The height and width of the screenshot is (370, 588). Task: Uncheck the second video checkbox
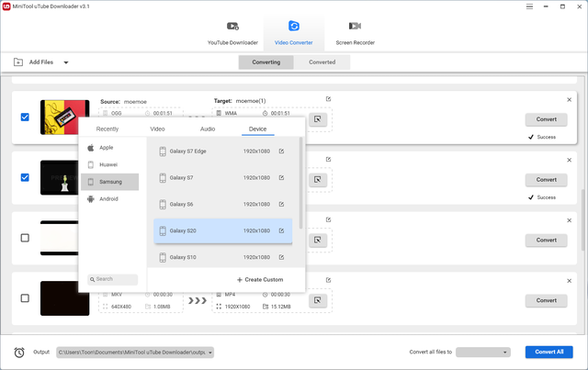(25, 177)
